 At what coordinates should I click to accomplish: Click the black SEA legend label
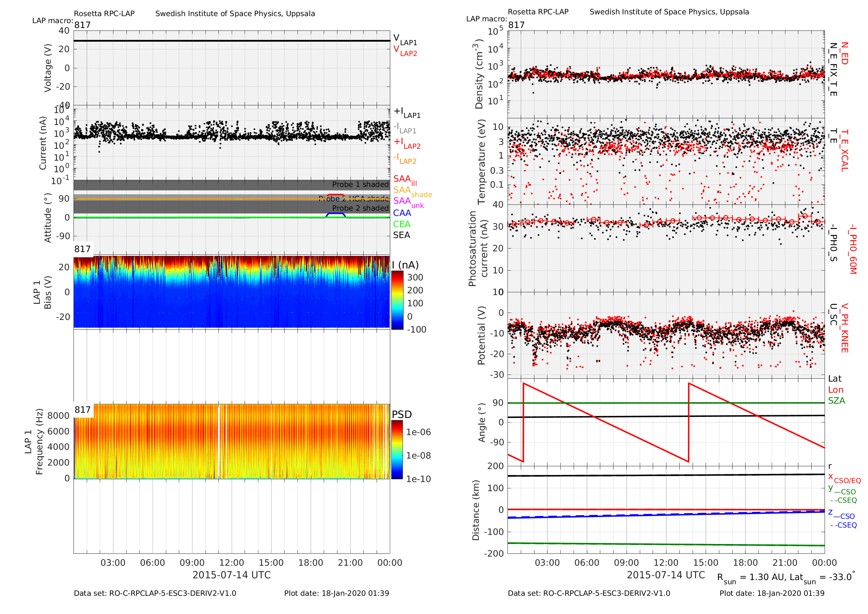[401, 235]
